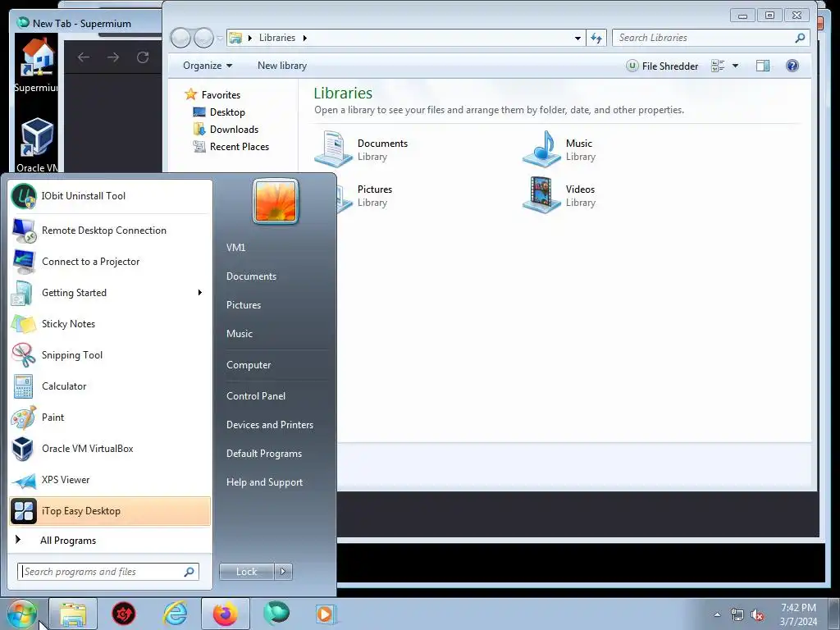Open the Videos library icon
The width and height of the screenshot is (840, 630).
[541, 195]
